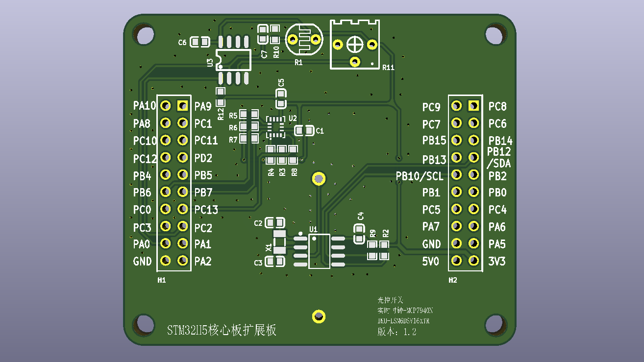This screenshot has width=644, height=362.
Task: Click the C6 capacitor pads
Action: [x=199, y=43]
